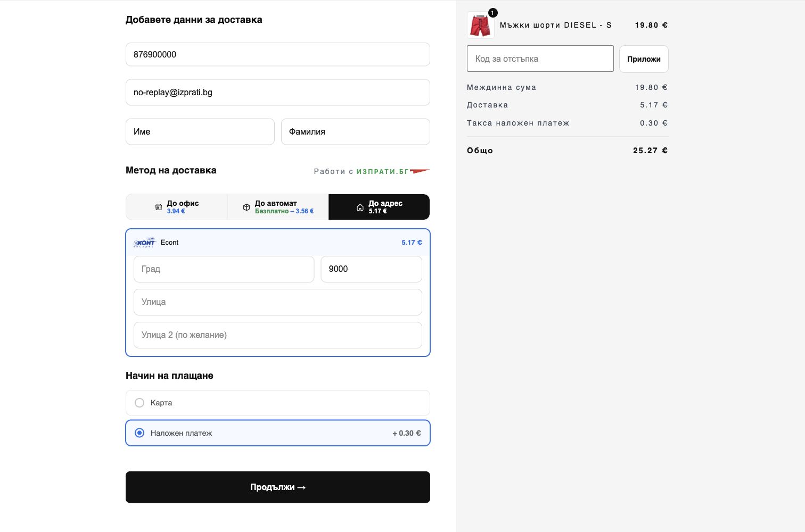Click the office delivery store icon
Screen dimensions: 805x532
point(159,207)
